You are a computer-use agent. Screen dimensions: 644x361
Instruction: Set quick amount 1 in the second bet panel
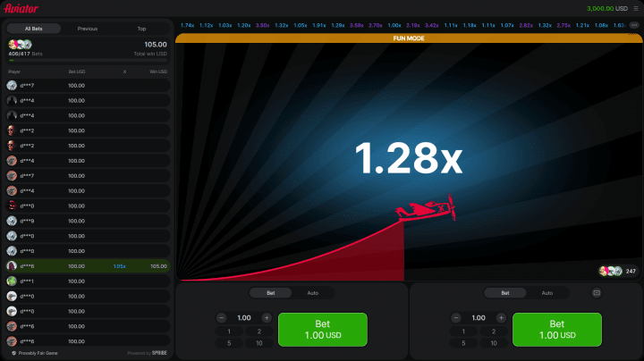(x=463, y=332)
